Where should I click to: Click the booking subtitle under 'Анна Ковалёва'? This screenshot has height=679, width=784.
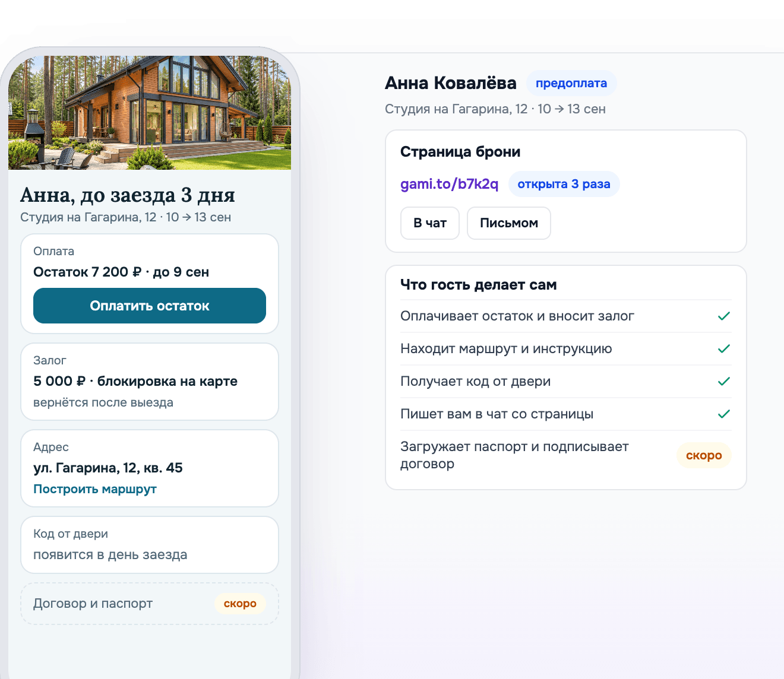click(x=495, y=109)
